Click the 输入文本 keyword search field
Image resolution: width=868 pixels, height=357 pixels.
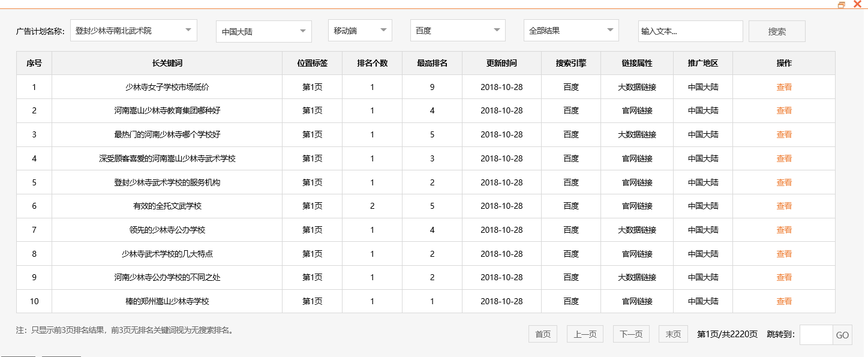click(x=690, y=30)
